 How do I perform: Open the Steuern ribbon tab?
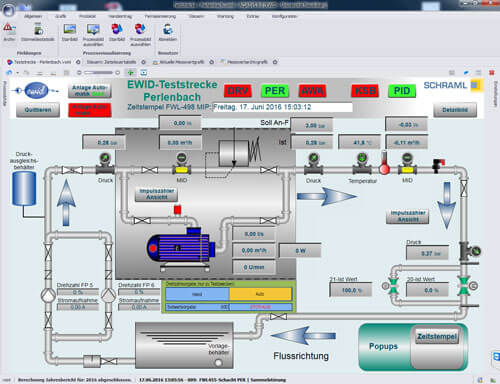[x=196, y=16]
